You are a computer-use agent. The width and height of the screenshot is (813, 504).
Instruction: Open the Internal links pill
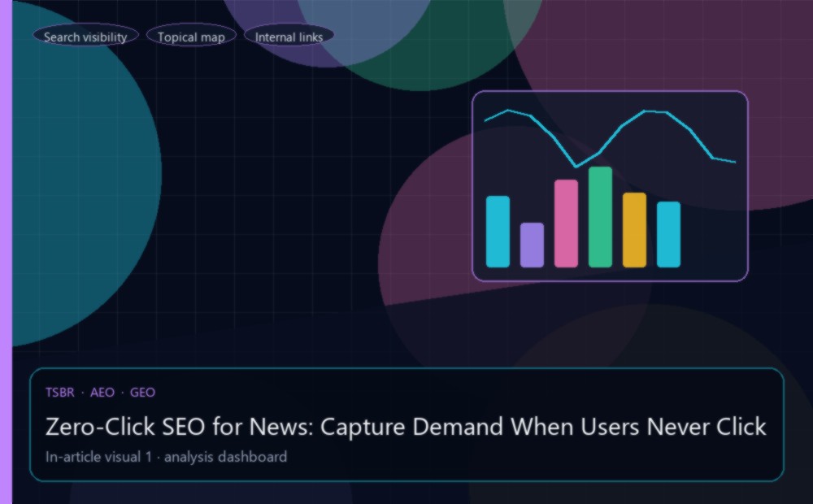[x=289, y=37]
